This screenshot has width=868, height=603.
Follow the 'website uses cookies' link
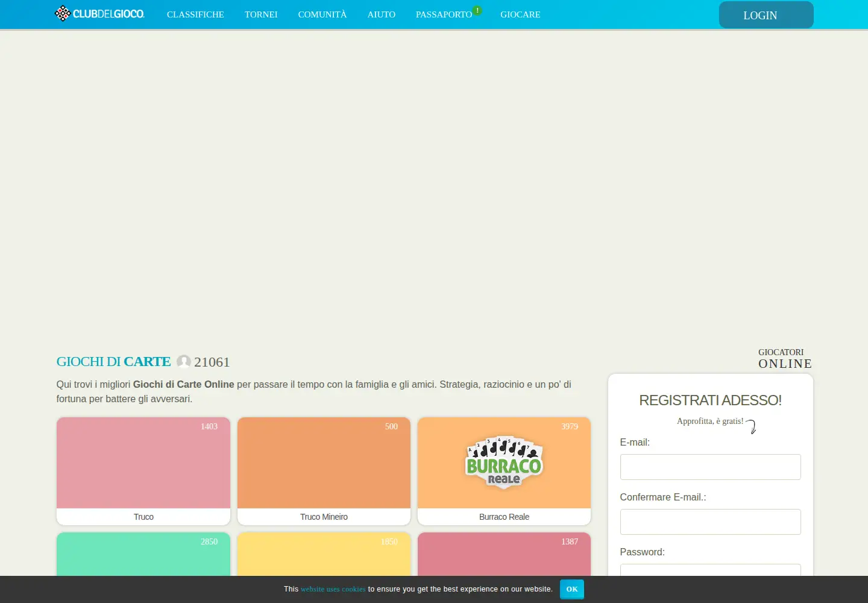coord(333,589)
